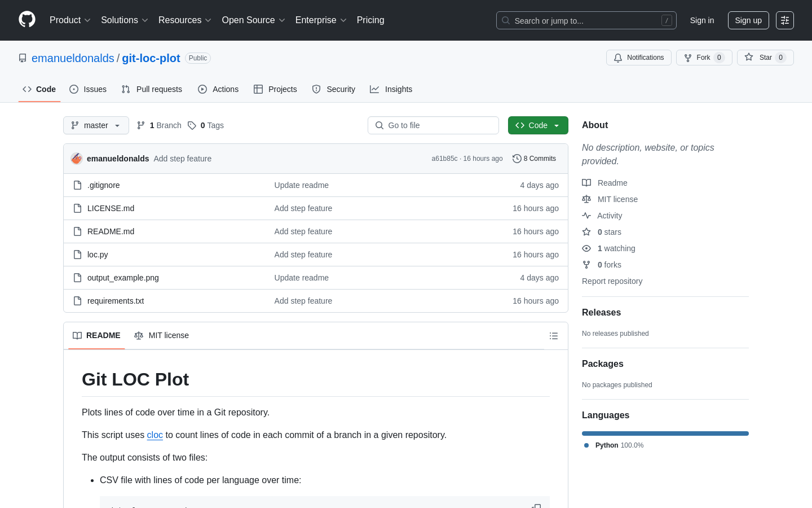Image resolution: width=812 pixels, height=508 pixels.
Task: Switch to the Insights tab
Action: 391,89
